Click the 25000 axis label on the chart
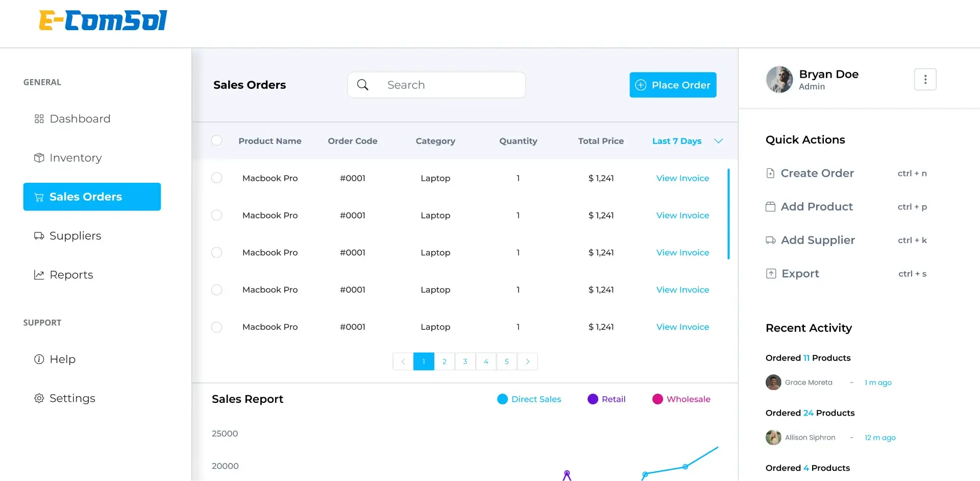The width and height of the screenshot is (980, 481). 225,434
